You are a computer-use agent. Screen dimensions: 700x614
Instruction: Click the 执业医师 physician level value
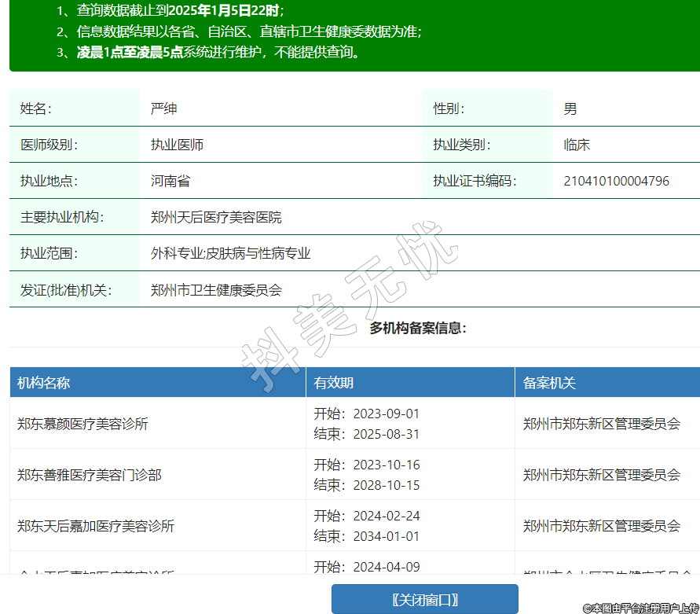click(177, 145)
